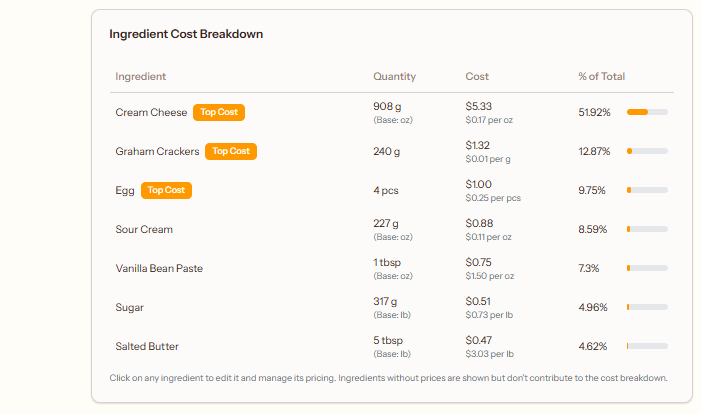701x414 pixels.
Task: Click the Graham Crackers percentage bar
Action: pos(647,151)
